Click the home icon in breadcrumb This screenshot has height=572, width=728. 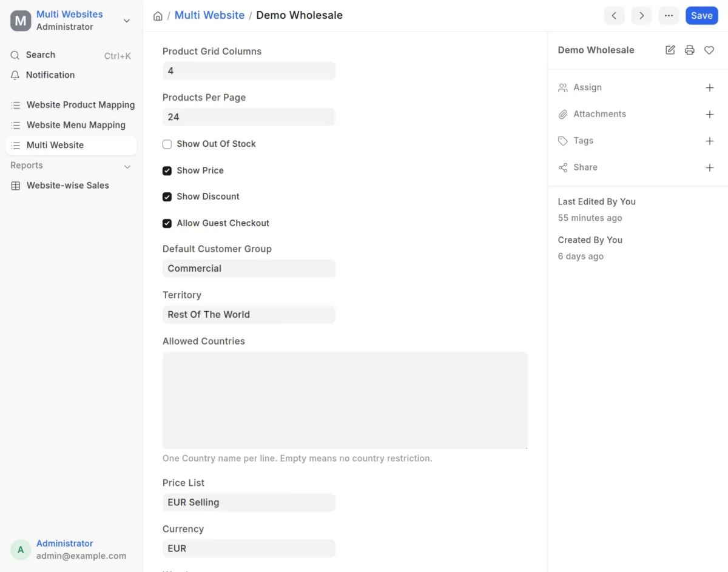tap(158, 16)
